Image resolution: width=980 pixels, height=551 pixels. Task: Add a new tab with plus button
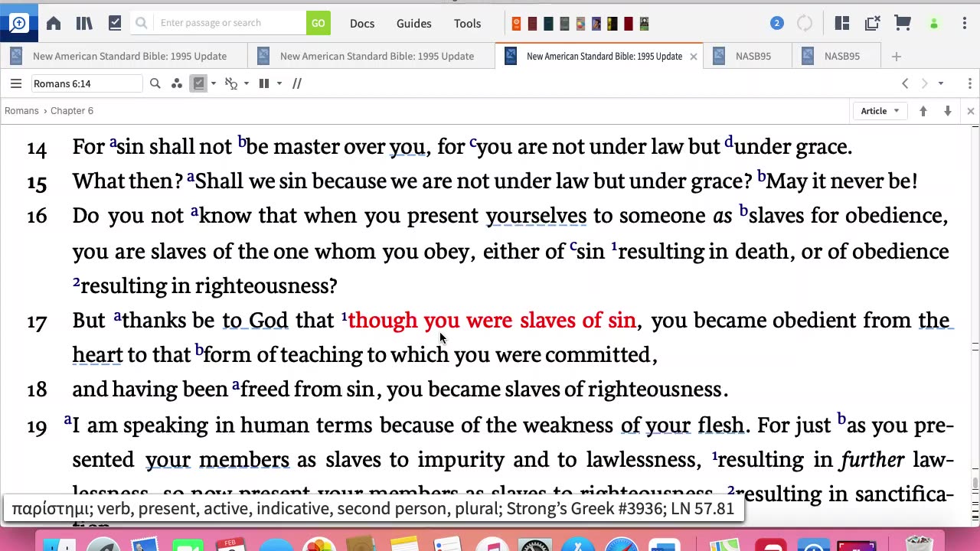[x=897, y=56]
